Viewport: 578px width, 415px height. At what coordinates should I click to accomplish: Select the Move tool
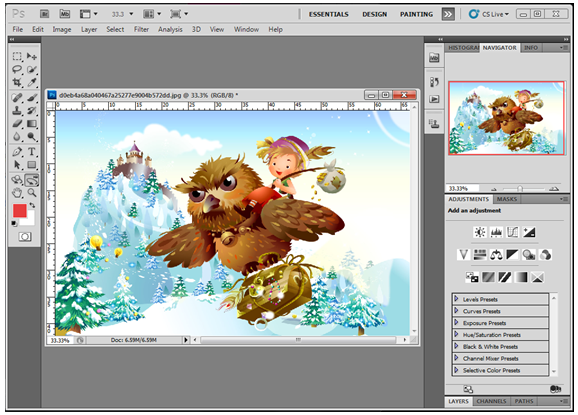pyautogui.click(x=32, y=56)
